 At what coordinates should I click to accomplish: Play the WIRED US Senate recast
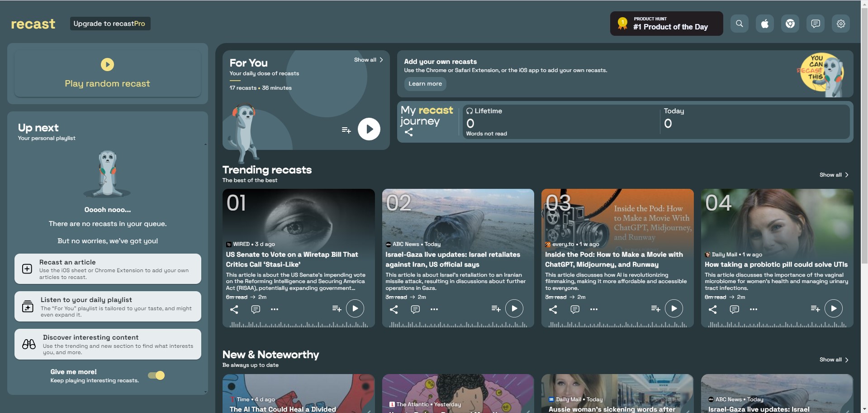click(x=355, y=309)
